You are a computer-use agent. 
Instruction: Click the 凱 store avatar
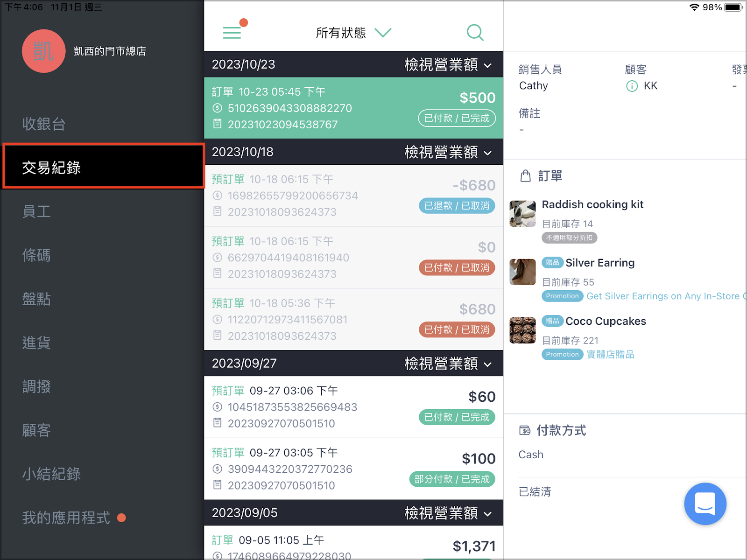pyautogui.click(x=43, y=51)
